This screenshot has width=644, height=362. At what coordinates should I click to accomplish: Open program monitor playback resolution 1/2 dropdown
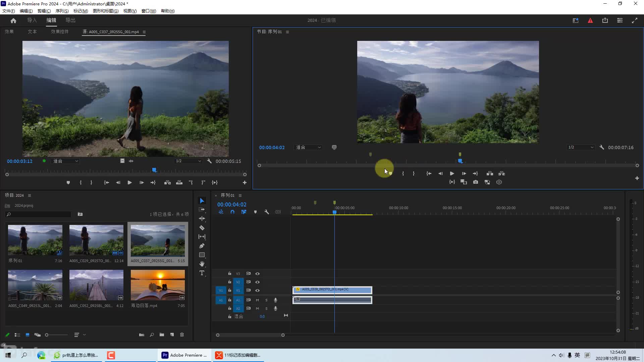click(x=581, y=147)
